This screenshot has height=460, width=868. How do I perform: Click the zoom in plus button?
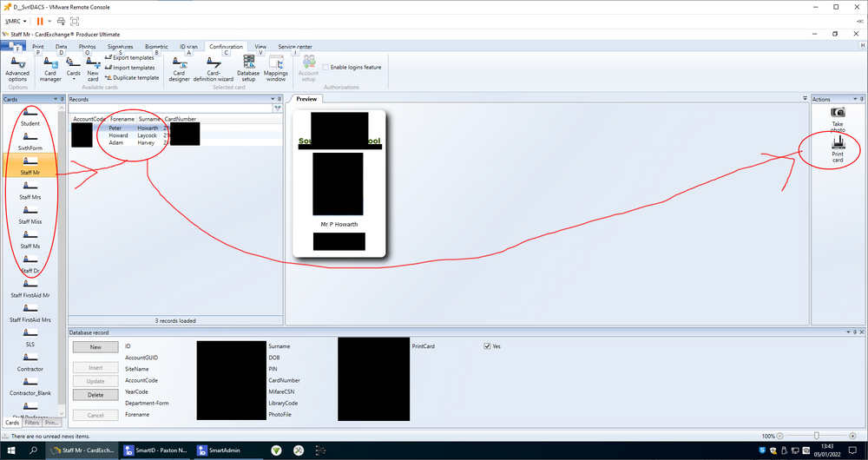tap(852, 437)
